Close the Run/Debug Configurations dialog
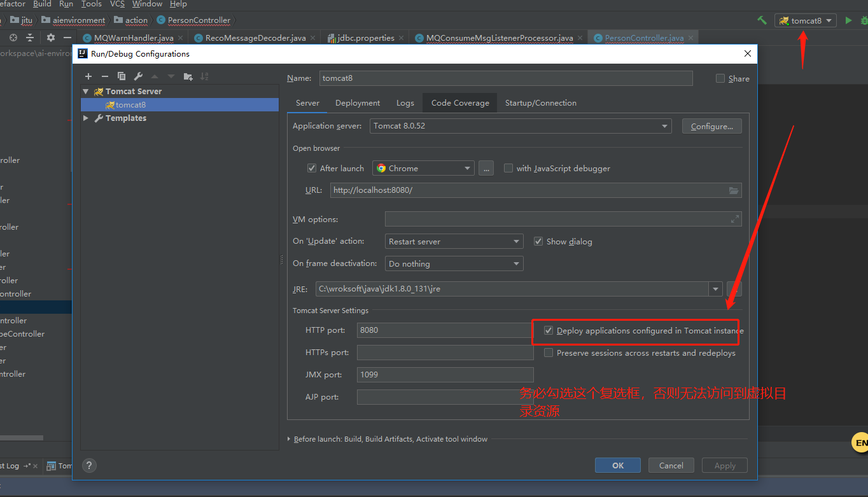Image resolution: width=868 pixels, height=497 pixels. click(748, 54)
